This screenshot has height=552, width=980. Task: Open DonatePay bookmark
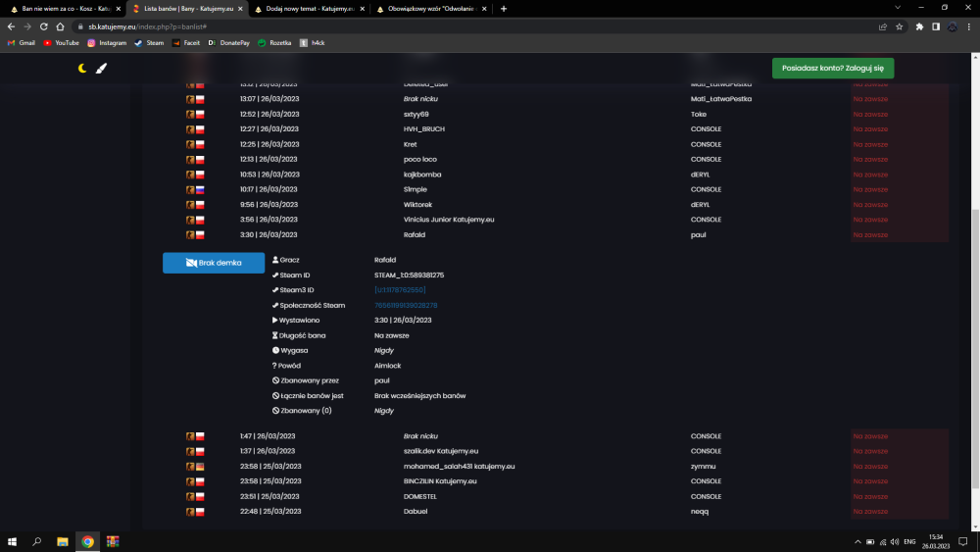click(228, 43)
